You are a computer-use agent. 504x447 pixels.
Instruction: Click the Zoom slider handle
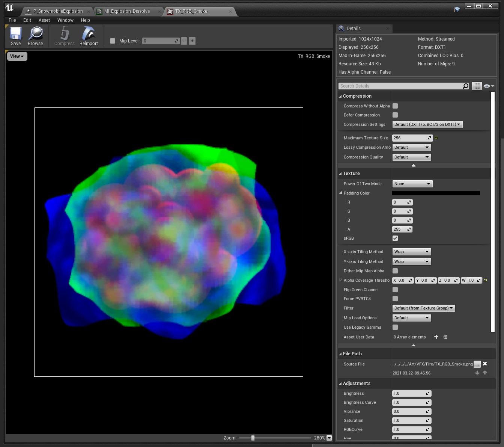tap(253, 438)
